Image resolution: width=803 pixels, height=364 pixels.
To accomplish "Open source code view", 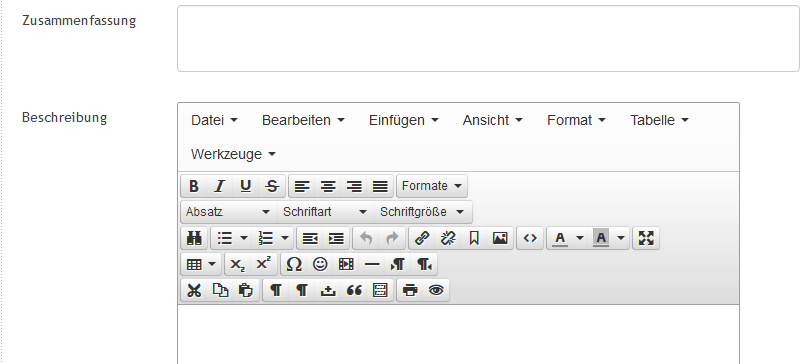I will point(530,238).
